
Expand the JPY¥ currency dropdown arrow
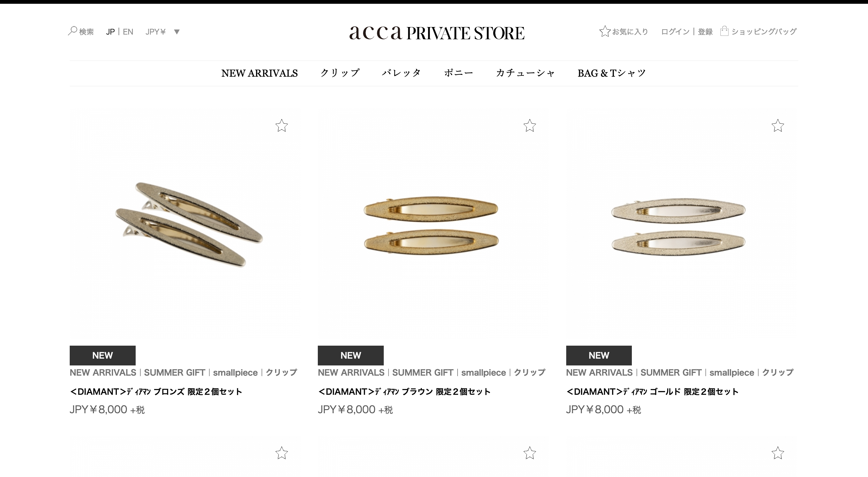176,32
